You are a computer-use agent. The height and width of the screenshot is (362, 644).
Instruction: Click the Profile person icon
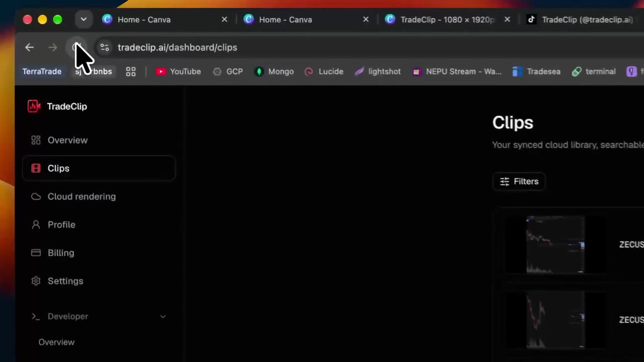point(36,225)
